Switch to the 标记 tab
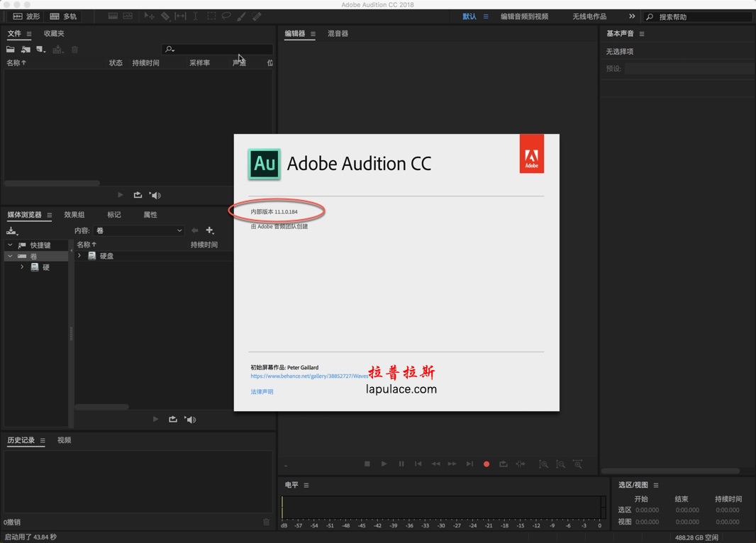 pos(113,214)
